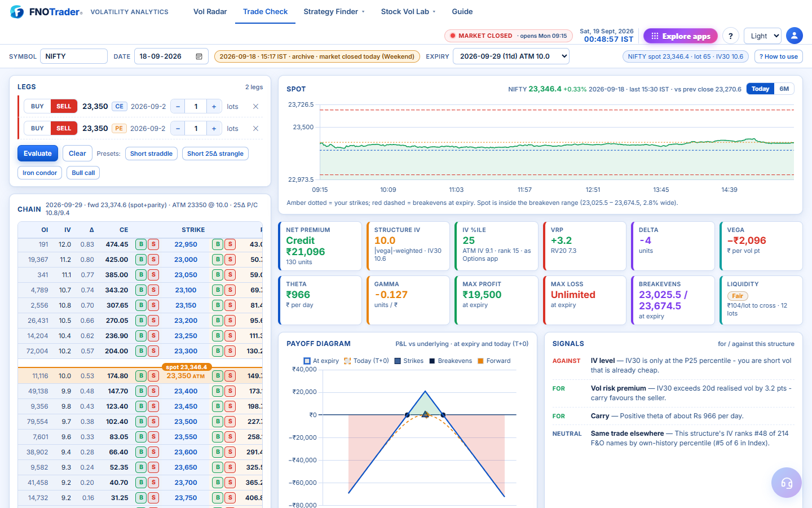The image size is (812, 508).
Task: Remove the 23,350 CE leg
Action: [255, 106]
